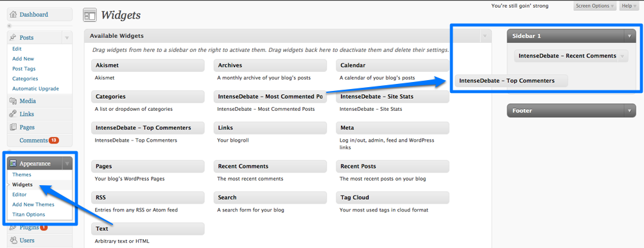Click the Plugins update count badge

(x=44, y=227)
